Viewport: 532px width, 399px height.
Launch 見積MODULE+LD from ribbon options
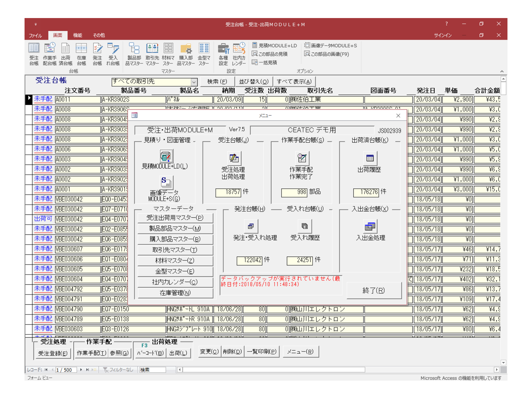pos(274,45)
